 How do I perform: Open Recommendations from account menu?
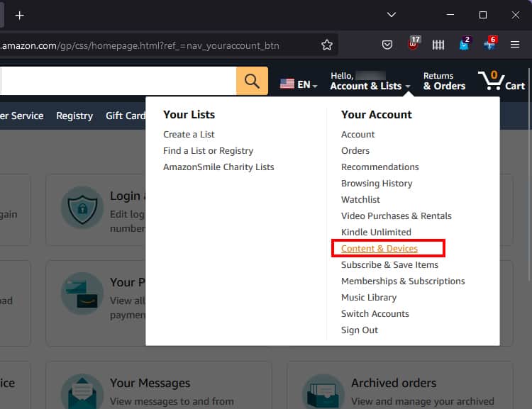[x=380, y=167]
